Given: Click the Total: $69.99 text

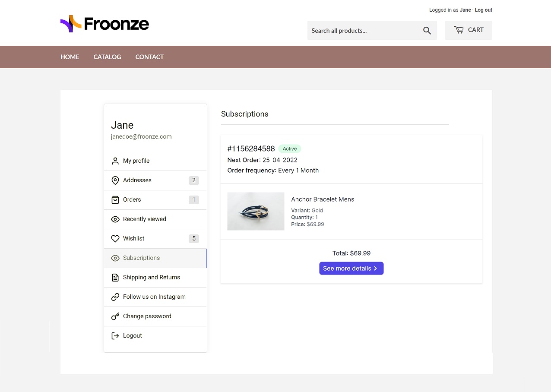Looking at the screenshot, I should click(x=351, y=253).
